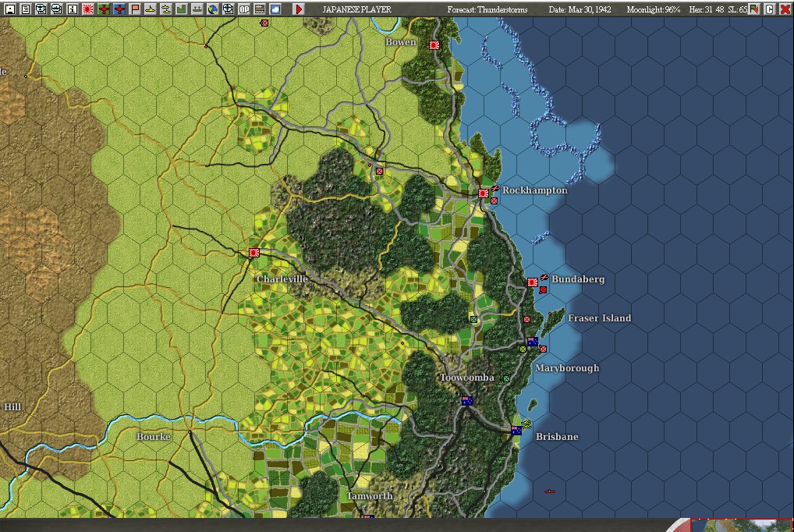794x532 pixels.
Task: Select red unit marker right of Maryborough flag
Action: click(x=543, y=349)
